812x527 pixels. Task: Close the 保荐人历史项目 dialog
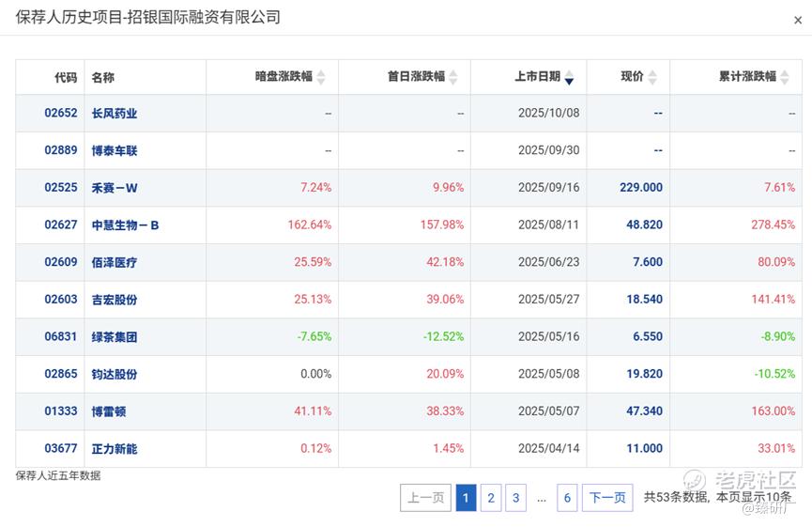(x=798, y=21)
